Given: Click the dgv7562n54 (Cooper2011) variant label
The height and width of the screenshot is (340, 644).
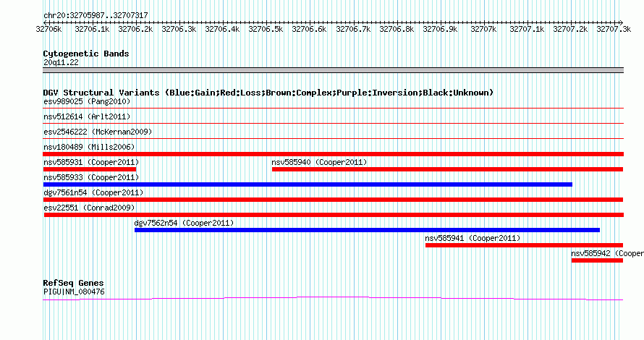Looking at the screenshot, I should click(184, 223).
